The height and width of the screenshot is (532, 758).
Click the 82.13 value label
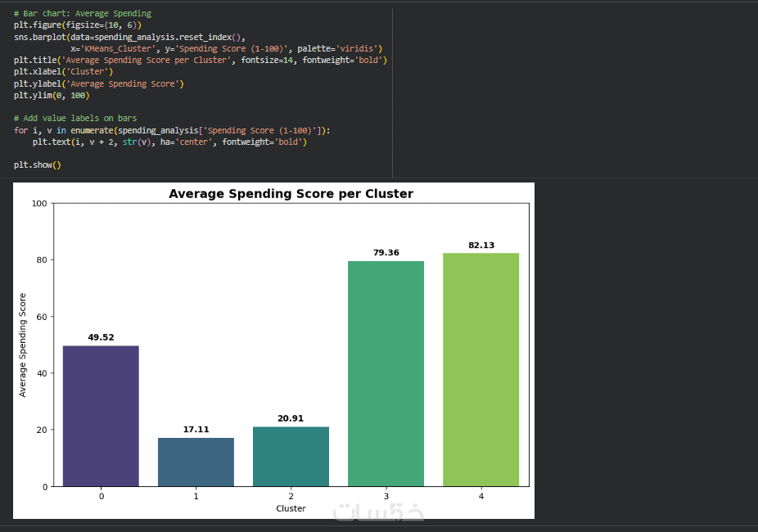pyautogui.click(x=481, y=246)
